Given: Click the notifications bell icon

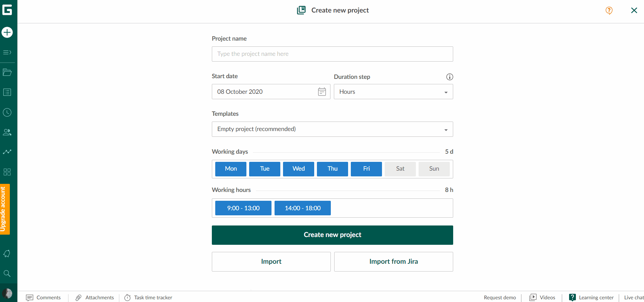Looking at the screenshot, I should coord(7,254).
